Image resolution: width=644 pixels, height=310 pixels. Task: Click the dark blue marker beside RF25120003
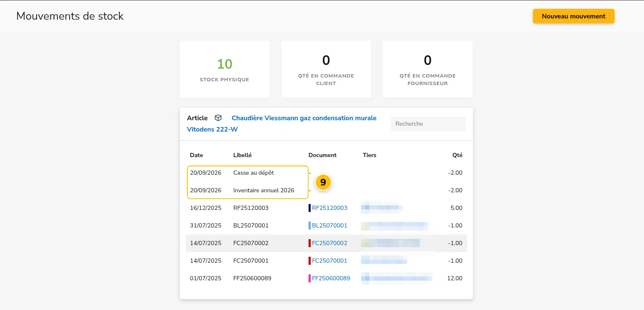click(x=309, y=208)
